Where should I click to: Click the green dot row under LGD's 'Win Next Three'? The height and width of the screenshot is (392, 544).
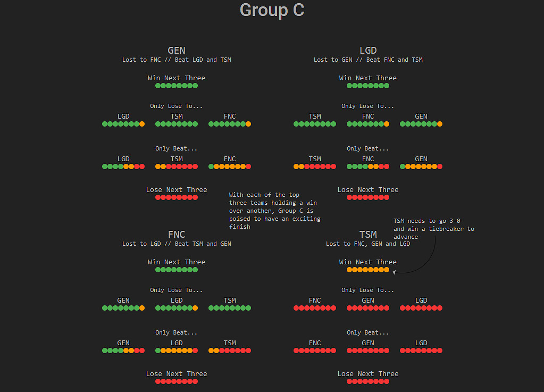pyautogui.click(x=368, y=86)
